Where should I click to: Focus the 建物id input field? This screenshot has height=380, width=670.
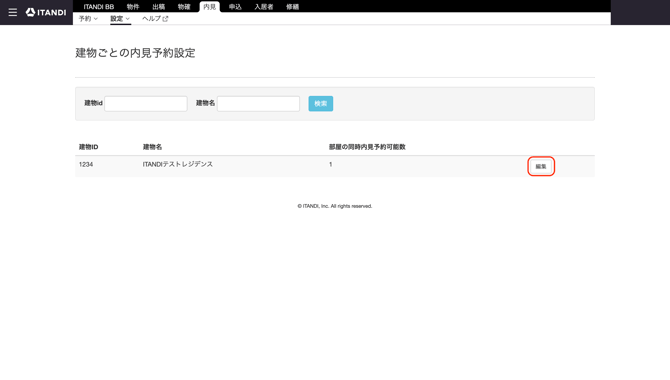146,103
